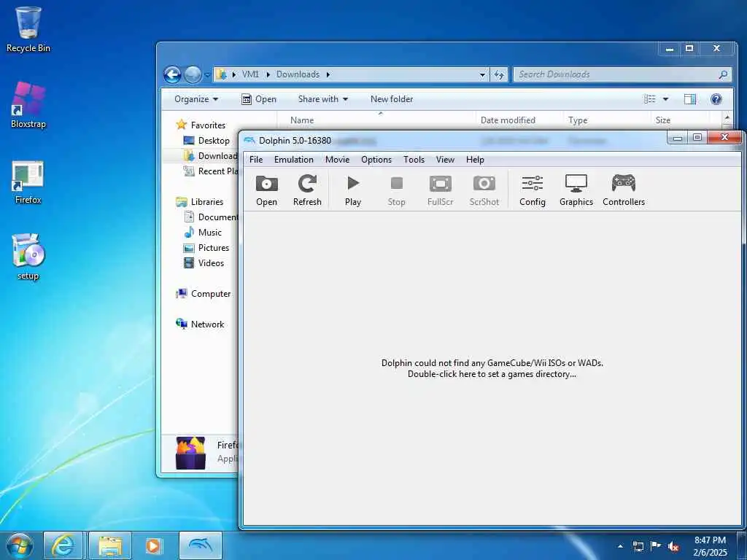The width and height of the screenshot is (747, 560).
Task: Select Downloads in Explorer navigation pane
Action: [210, 156]
